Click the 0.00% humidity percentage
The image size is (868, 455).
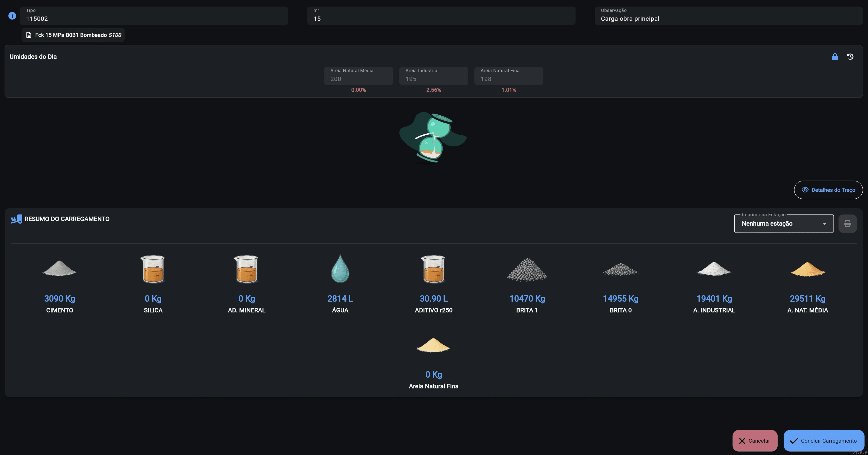[x=358, y=90]
